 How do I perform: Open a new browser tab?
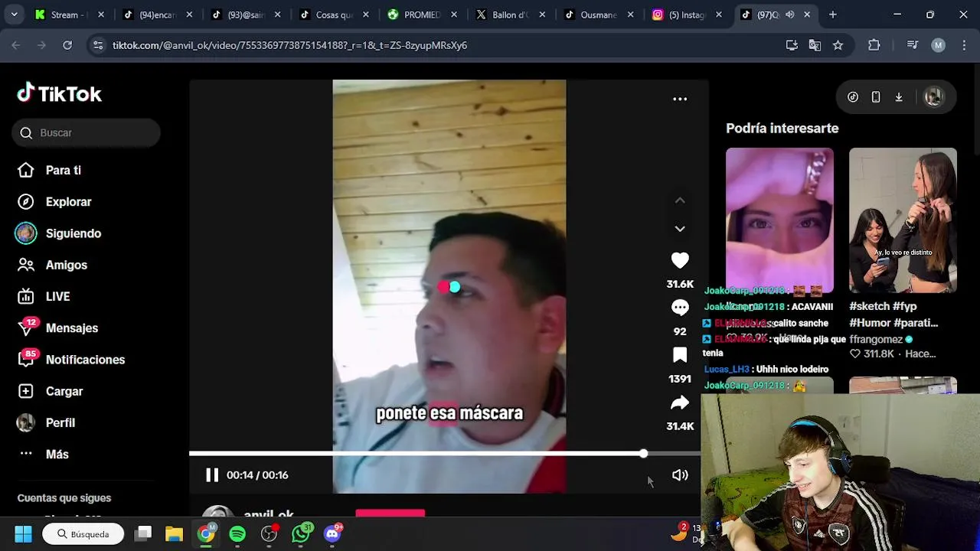833,15
